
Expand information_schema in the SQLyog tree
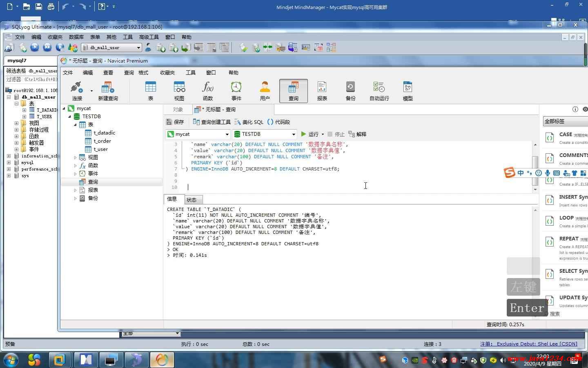9,156
